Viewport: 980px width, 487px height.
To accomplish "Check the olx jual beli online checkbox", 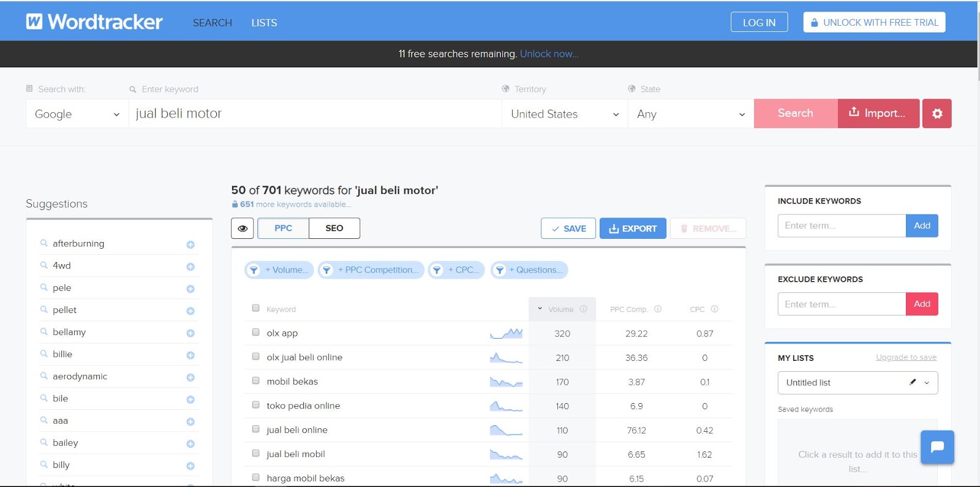I will click(256, 357).
